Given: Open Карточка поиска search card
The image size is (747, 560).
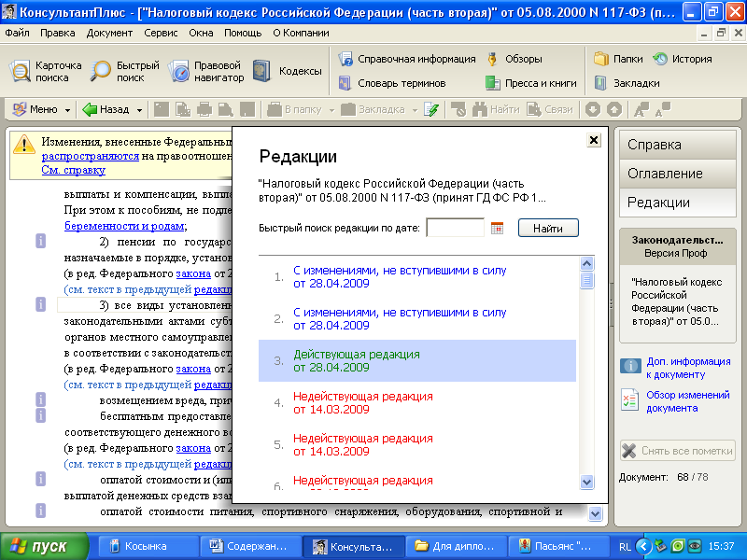Looking at the screenshot, I should tap(45, 72).
